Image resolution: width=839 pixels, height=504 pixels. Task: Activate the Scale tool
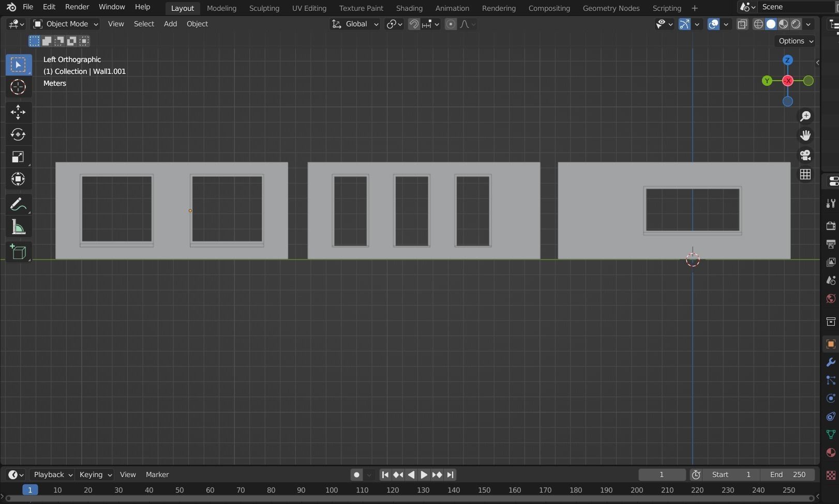tap(18, 157)
